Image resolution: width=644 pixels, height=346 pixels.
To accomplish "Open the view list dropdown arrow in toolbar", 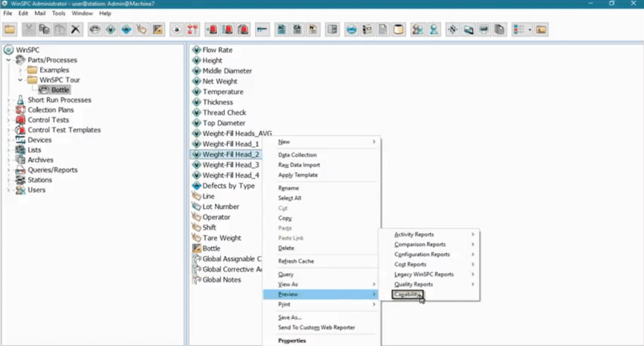I will [530, 30].
